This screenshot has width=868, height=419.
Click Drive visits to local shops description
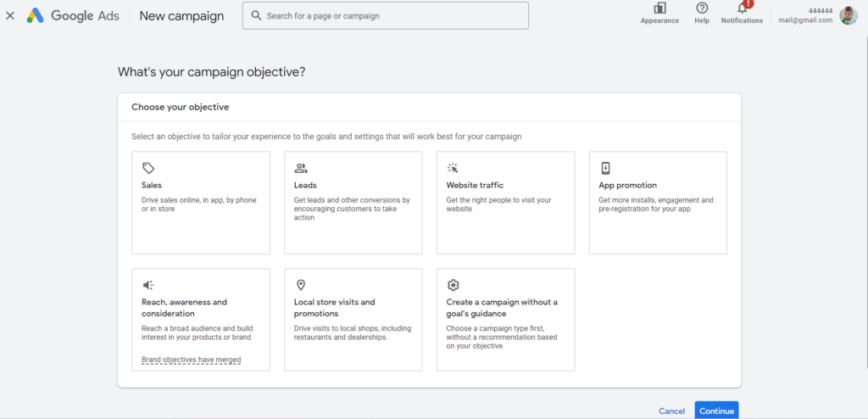pos(353,332)
